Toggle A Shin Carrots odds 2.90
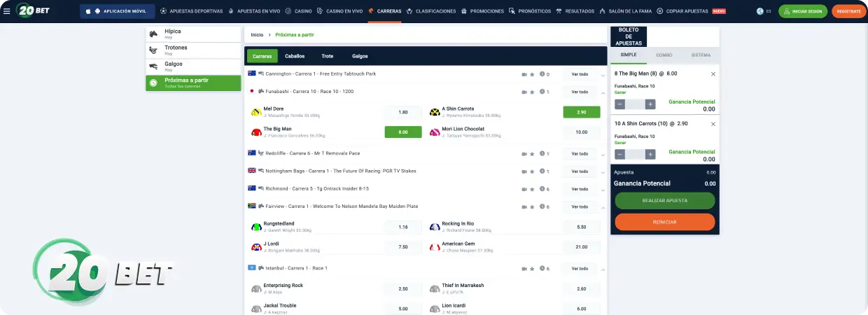This screenshot has height=315, width=868. pos(582,112)
